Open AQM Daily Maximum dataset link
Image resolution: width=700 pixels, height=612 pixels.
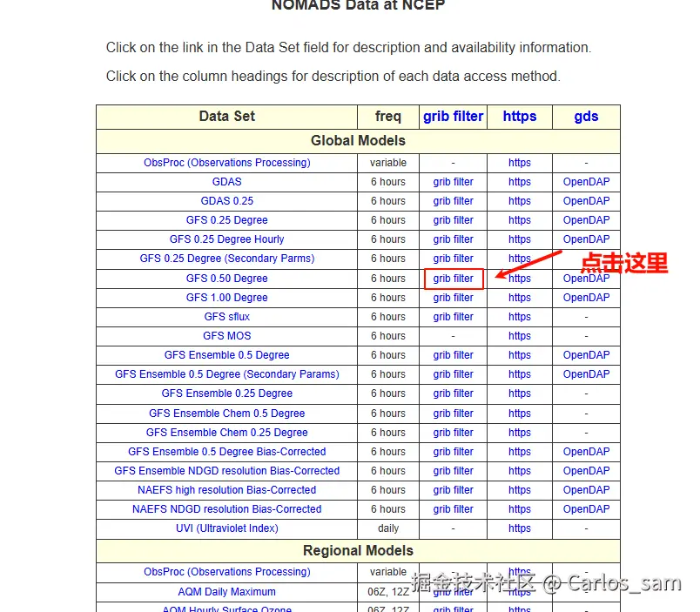point(226,592)
